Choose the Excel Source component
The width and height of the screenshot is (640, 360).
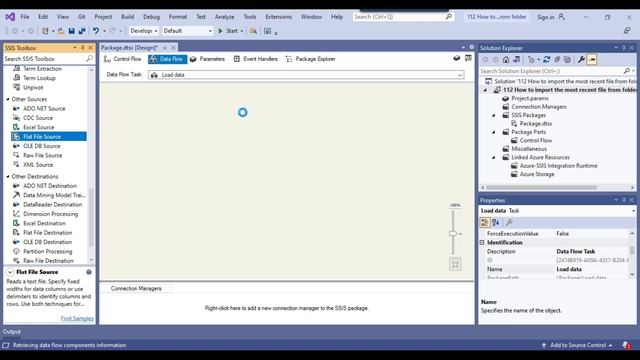(x=38, y=127)
